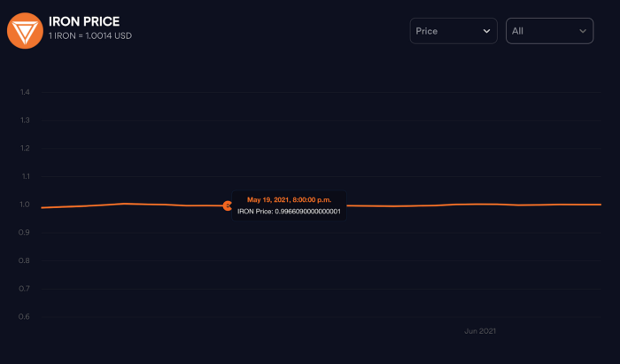
Task: Click the IRON PRICE heading
Action: (84, 21)
